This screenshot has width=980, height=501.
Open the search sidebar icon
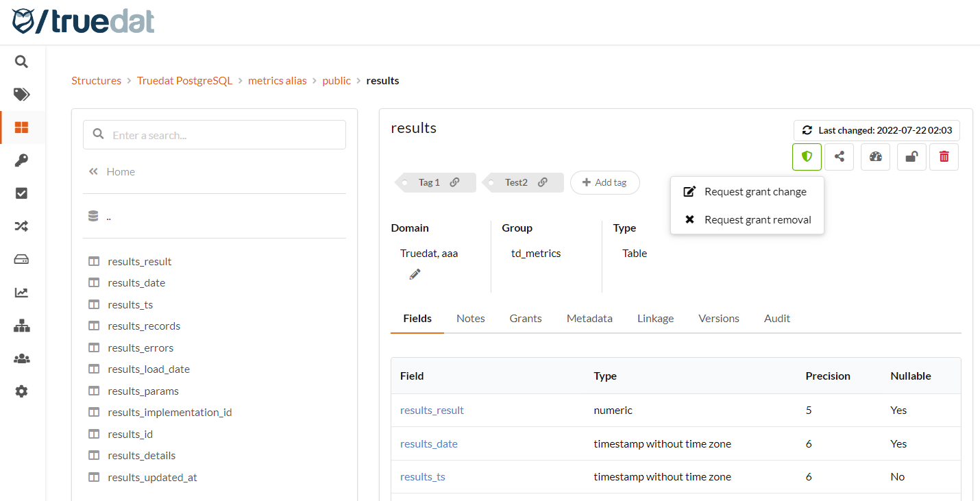(21, 61)
